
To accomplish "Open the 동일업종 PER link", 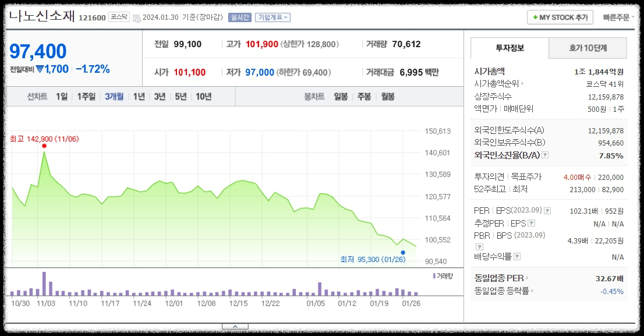I will 499,278.
